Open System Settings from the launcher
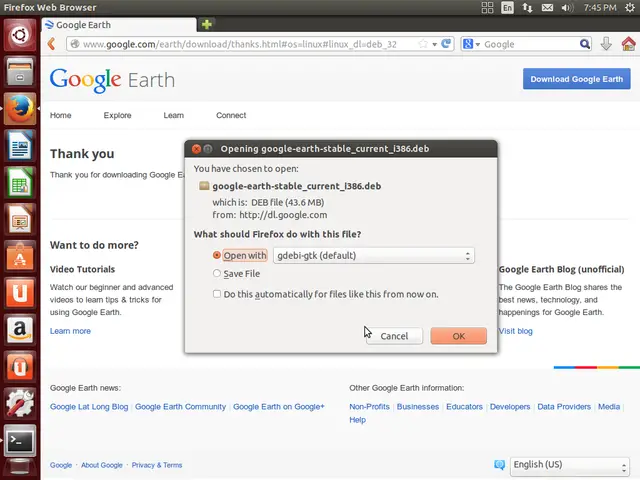The image size is (640, 480). 20,403
